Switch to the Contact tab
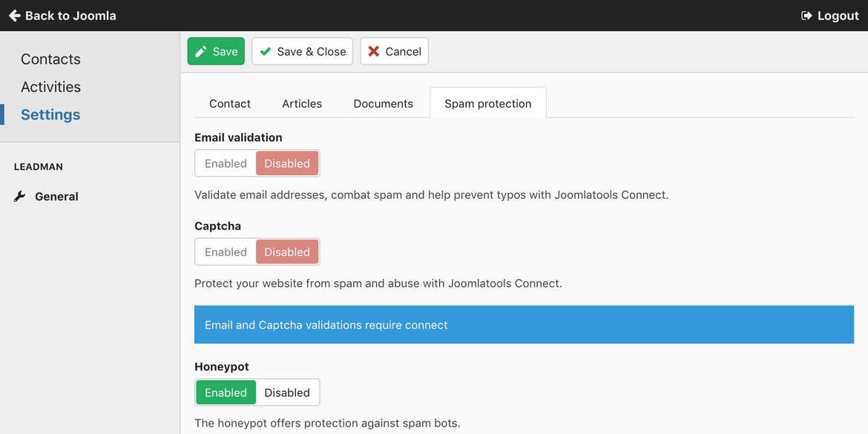Image resolution: width=868 pixels, height=434 pixels. 230,104
